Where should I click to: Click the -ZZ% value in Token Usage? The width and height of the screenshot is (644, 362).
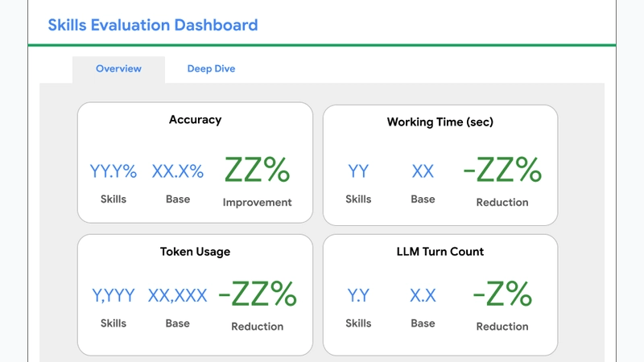tap(257, 294)
